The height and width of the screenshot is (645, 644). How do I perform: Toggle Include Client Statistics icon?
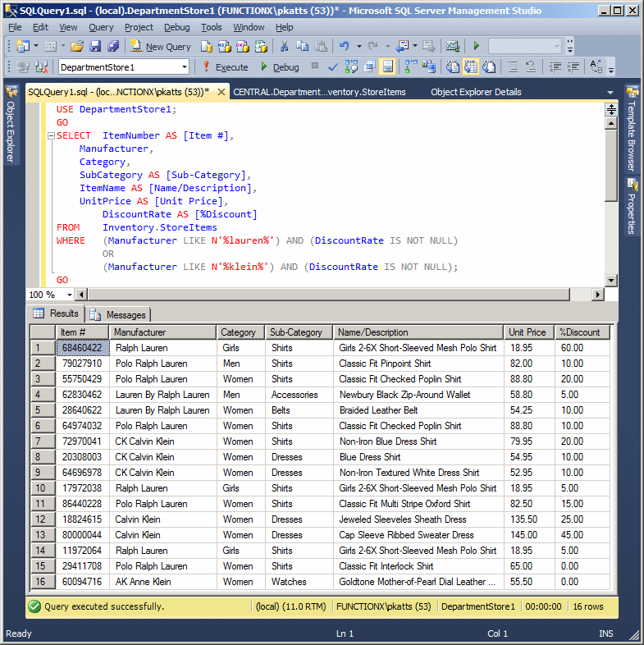point(428,66)
